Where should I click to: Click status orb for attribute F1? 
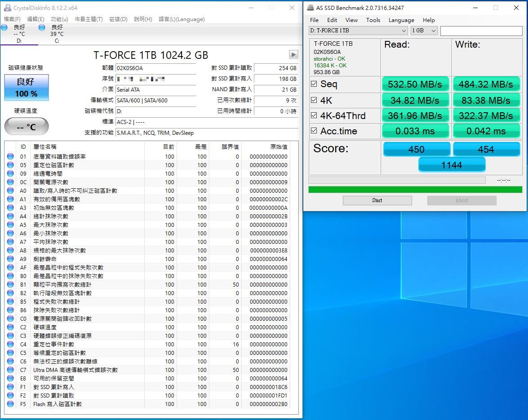point(10,387)
